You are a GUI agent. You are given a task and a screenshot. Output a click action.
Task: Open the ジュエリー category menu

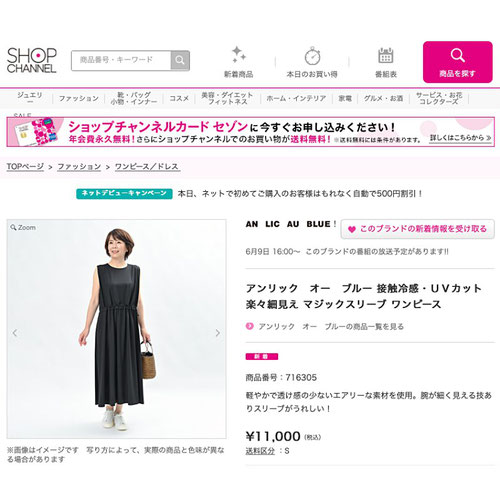coord(30,98)
